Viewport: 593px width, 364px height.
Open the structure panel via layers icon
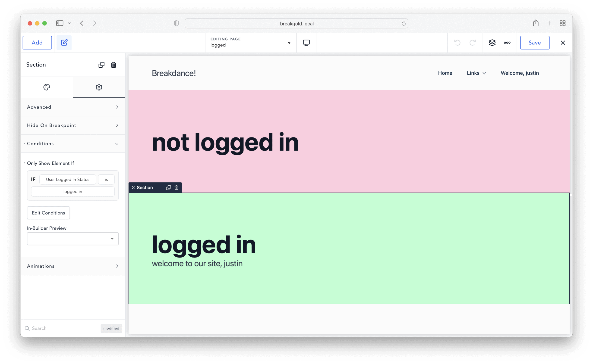pos(492,43)
